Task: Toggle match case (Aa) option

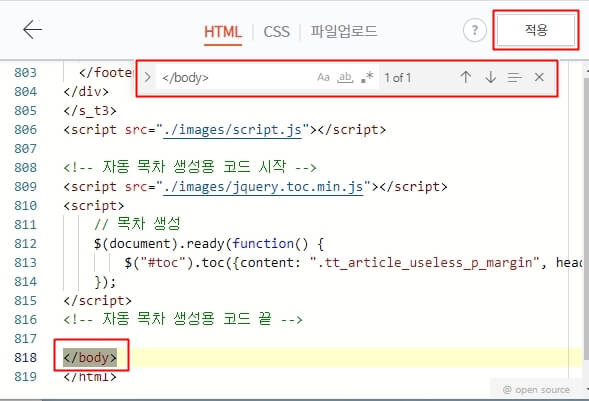Action: point(323,77)
